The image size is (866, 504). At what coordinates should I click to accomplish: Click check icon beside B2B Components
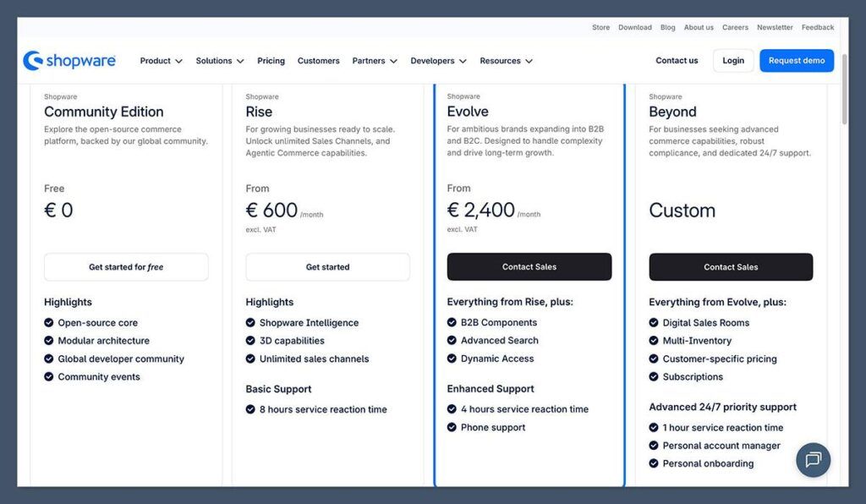click(x=452, y=322)
